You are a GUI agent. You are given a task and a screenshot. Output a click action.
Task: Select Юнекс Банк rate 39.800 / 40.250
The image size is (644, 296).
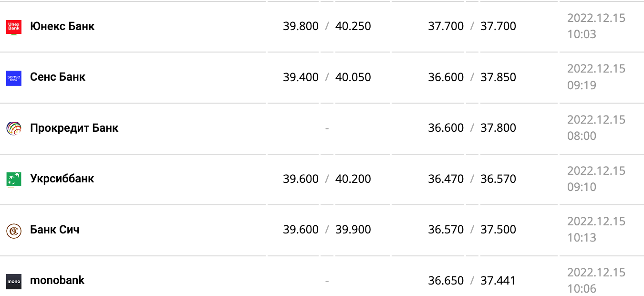pos(327,26)
